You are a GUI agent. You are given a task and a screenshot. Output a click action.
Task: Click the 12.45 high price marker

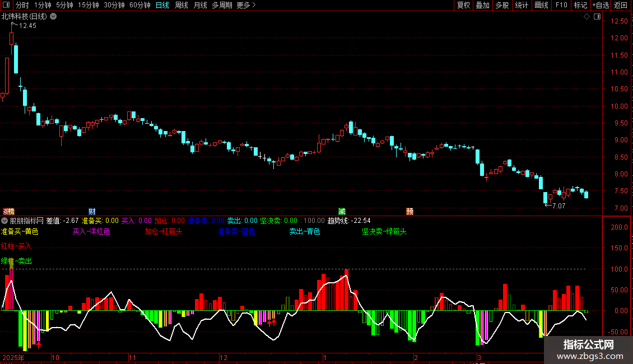click(x=27, y=26)
